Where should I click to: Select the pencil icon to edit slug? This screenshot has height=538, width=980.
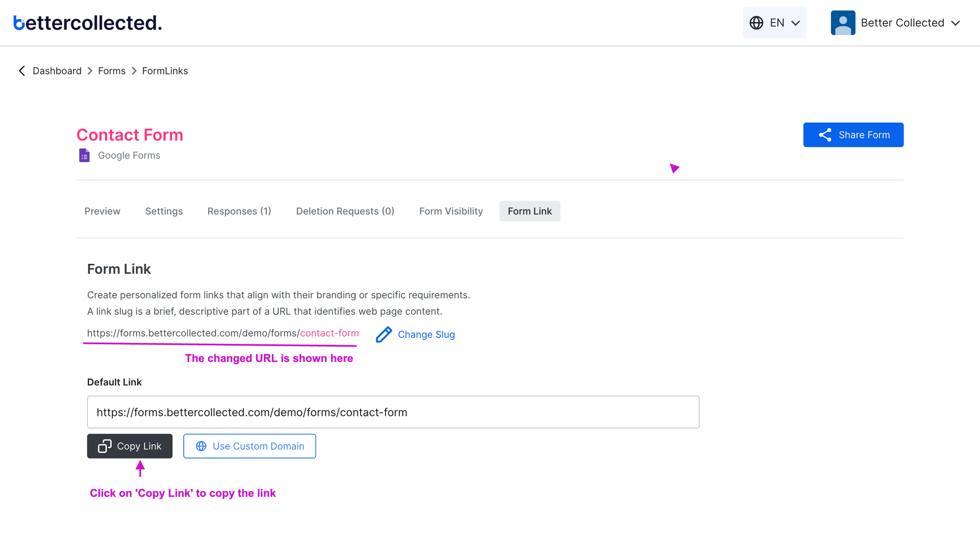click(384, 334)
